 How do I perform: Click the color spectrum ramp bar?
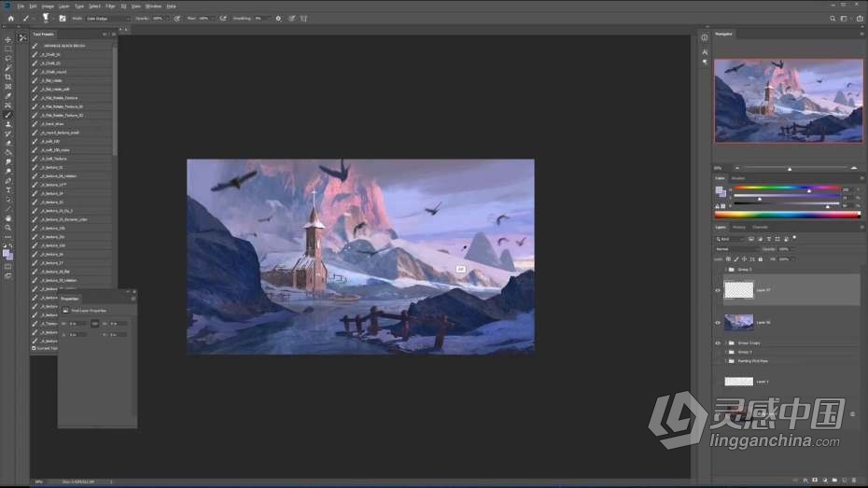coord(787,215)
